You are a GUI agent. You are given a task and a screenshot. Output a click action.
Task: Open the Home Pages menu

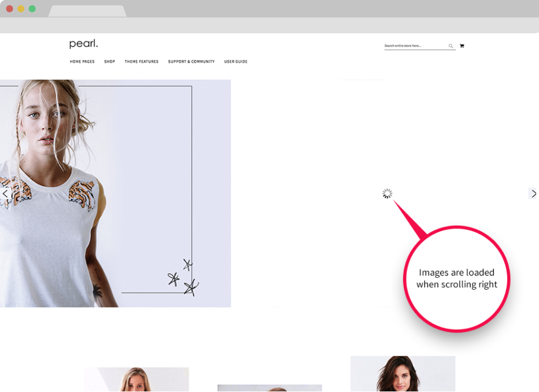(x=82, y=62)
